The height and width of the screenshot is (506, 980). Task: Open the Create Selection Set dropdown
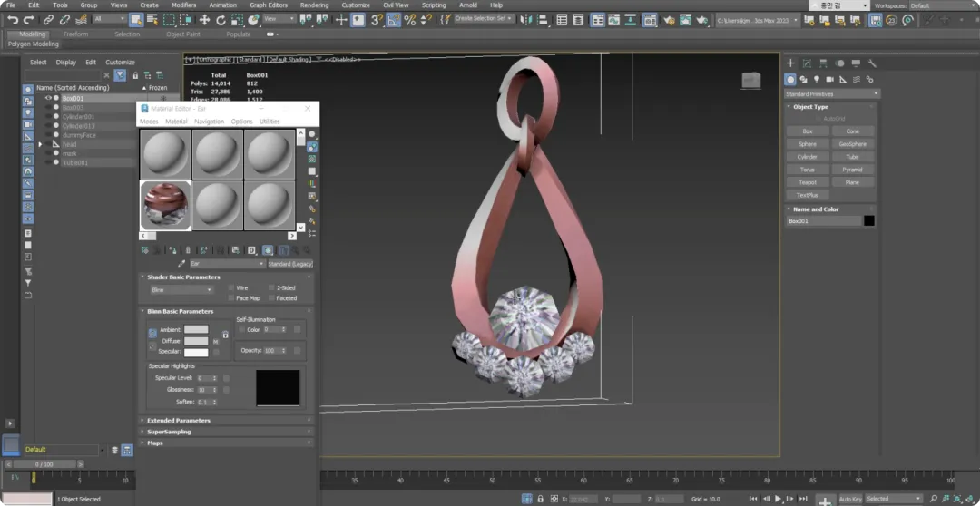click(484, 19)
